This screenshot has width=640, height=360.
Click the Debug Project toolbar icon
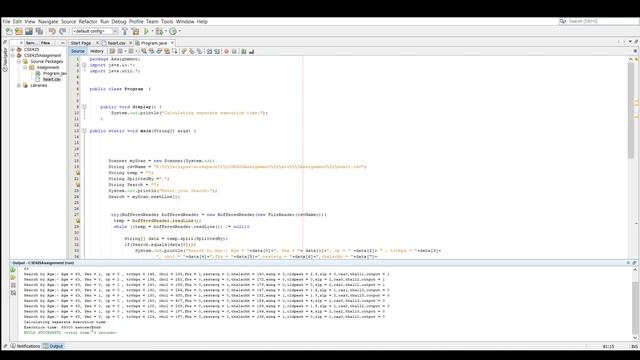click(x=159, y=31)
